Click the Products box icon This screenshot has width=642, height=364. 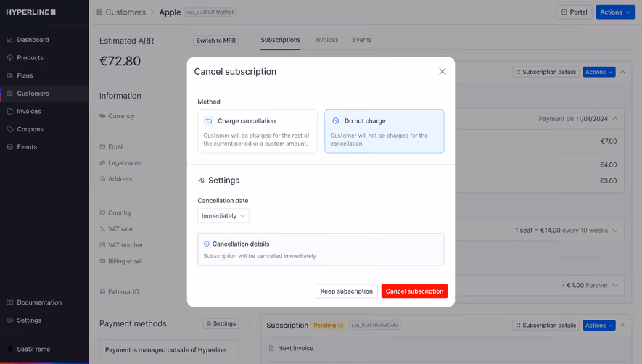point(10,58)
